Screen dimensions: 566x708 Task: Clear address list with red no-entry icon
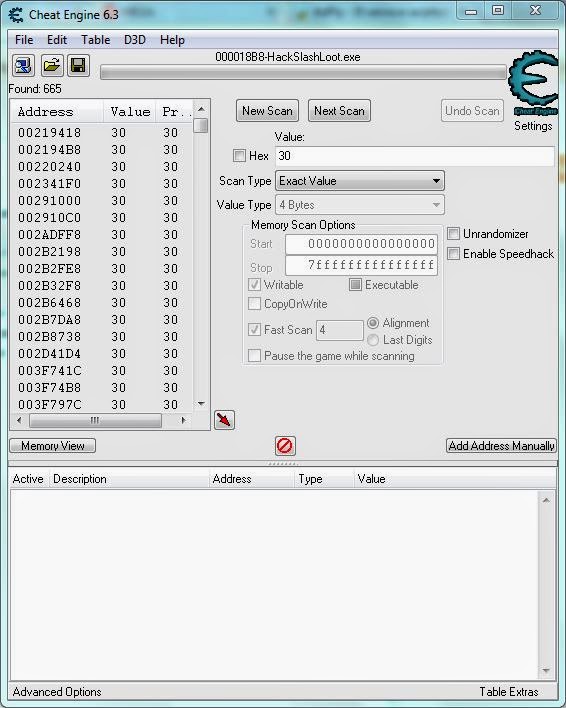285,446
